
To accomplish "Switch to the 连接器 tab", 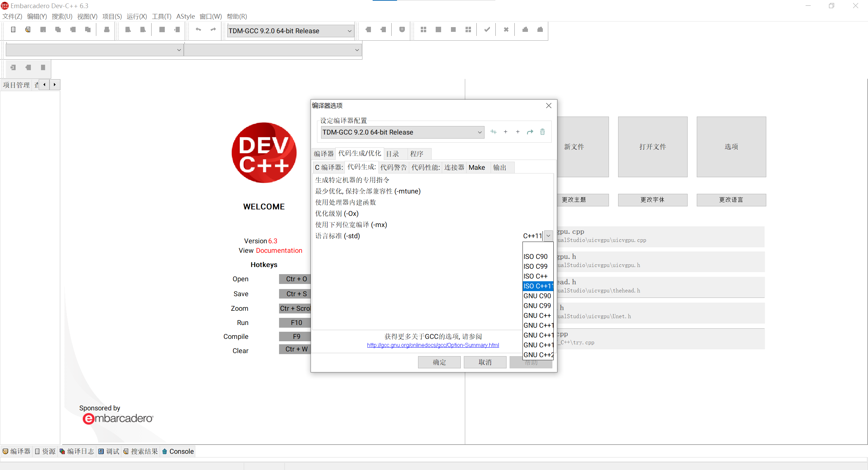I will click(x=454, y=167).
